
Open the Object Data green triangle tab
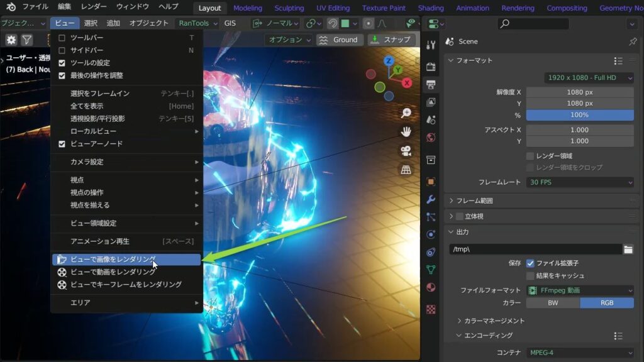click(x=430, y=270)
